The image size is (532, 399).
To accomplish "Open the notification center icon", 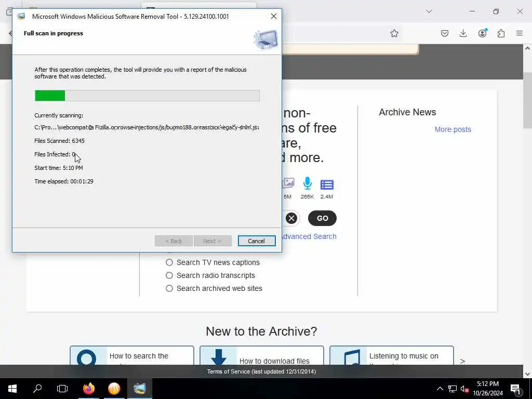I will pyautogui.click(x=516, y=389).
